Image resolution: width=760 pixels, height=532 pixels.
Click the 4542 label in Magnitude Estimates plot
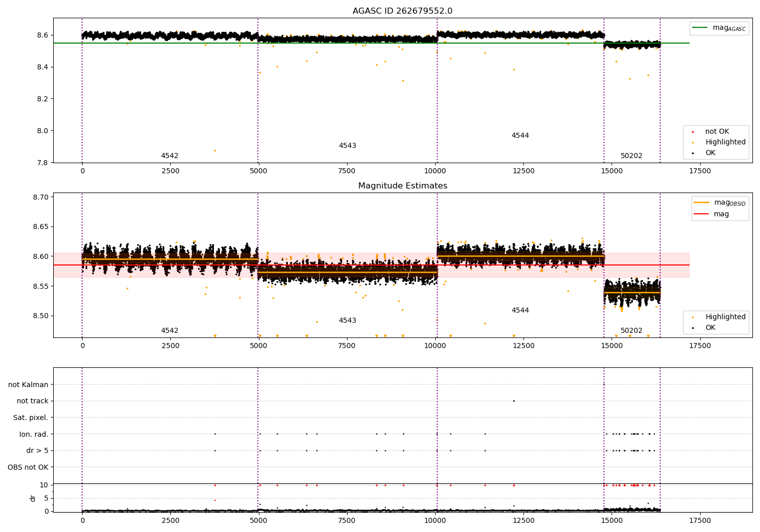(x=170, y=331)
